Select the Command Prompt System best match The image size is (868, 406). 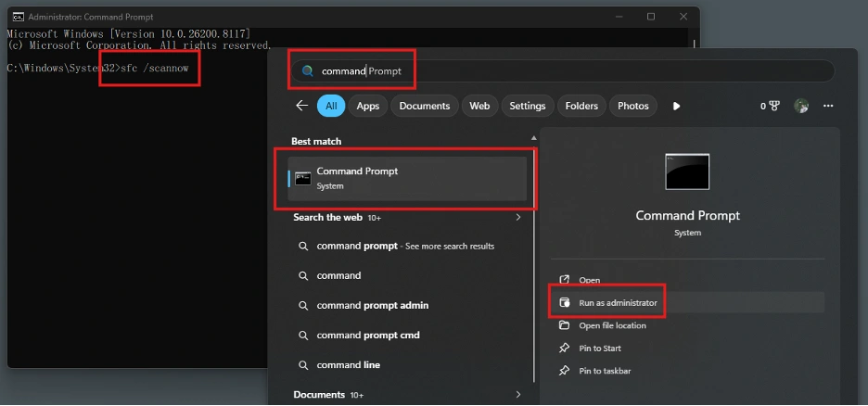pos(407,178)
